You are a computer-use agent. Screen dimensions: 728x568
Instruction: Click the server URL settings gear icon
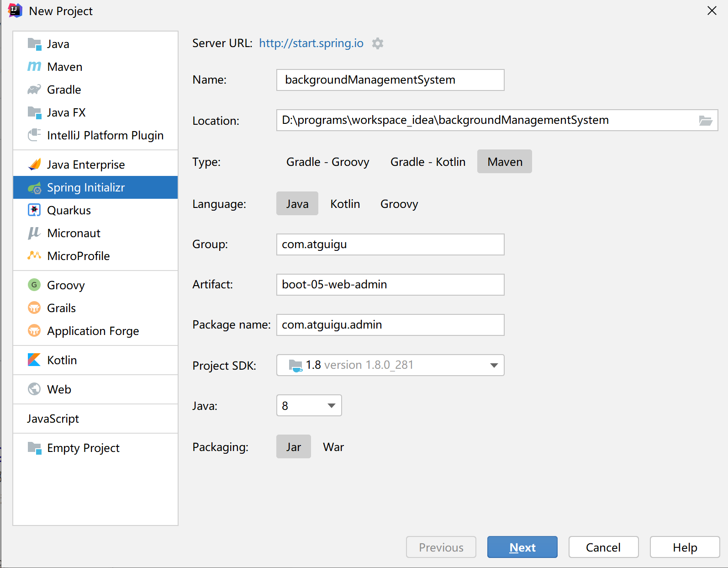pos(377,43)
